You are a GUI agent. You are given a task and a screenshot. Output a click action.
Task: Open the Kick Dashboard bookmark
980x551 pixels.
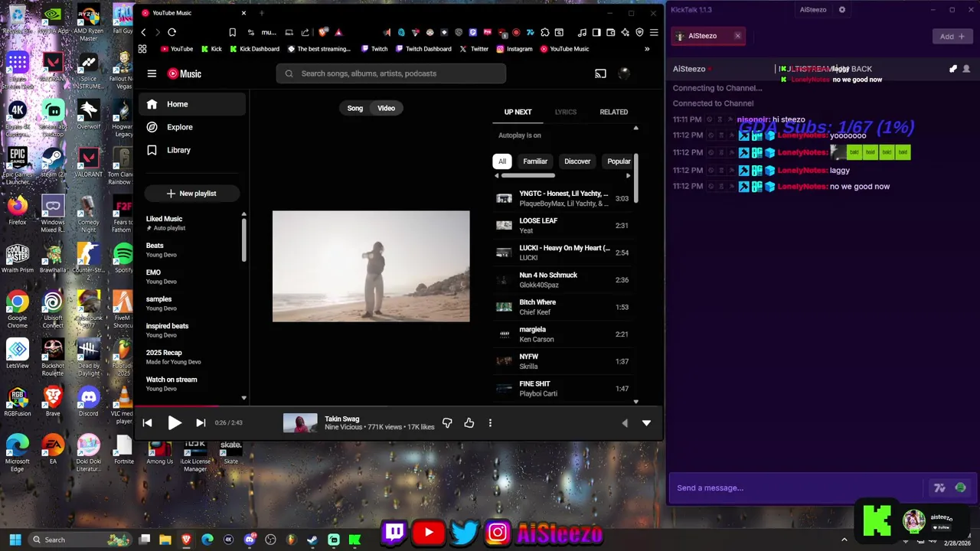(254, 49)
